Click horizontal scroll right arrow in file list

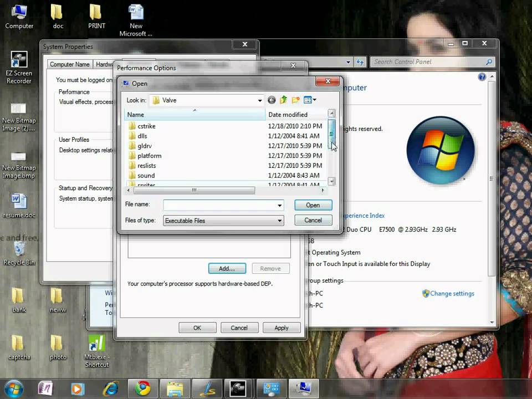tap(323, 190)
